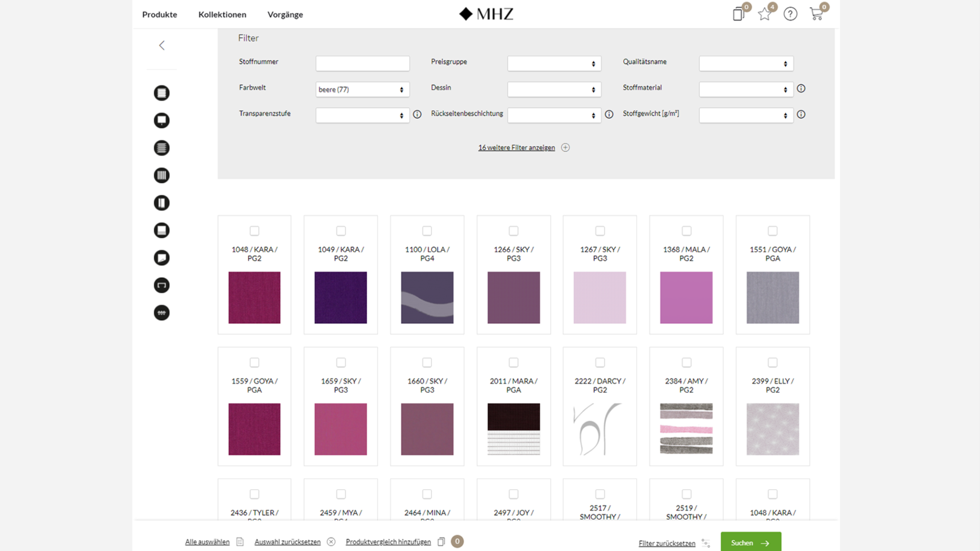Click the Stoffnummer input field
Screen dimensions: 980x551
pos(362,64)
